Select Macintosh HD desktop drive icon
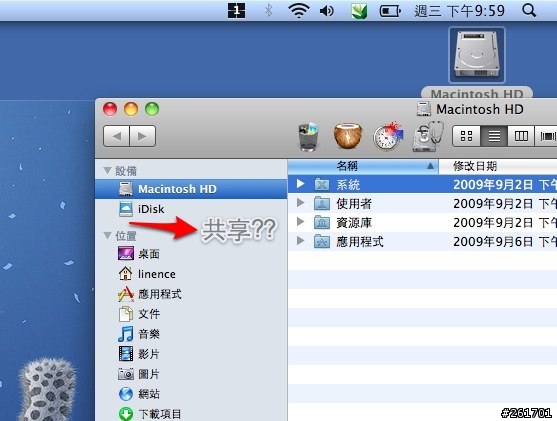This screenshot has height=421, width=557. tap(477, 55)
